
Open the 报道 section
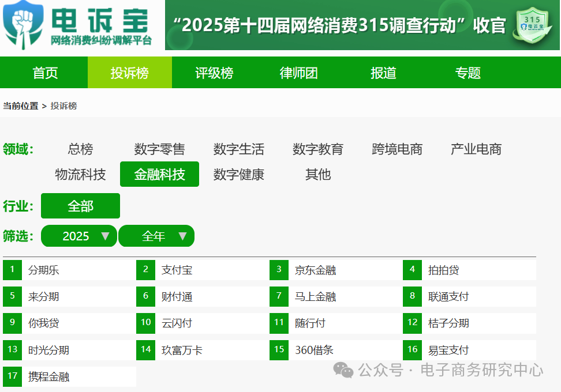point(383,72)
